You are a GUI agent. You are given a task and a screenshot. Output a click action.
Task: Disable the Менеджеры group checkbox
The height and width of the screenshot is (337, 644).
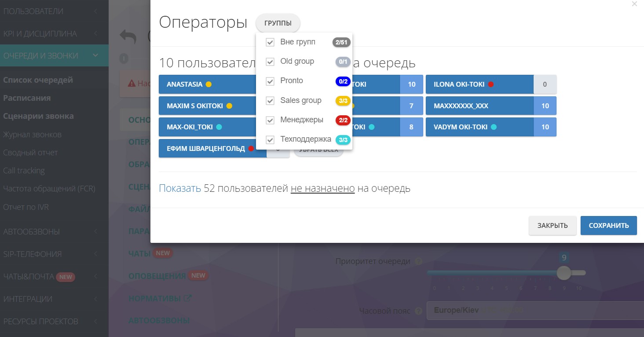tap(270, 121)
